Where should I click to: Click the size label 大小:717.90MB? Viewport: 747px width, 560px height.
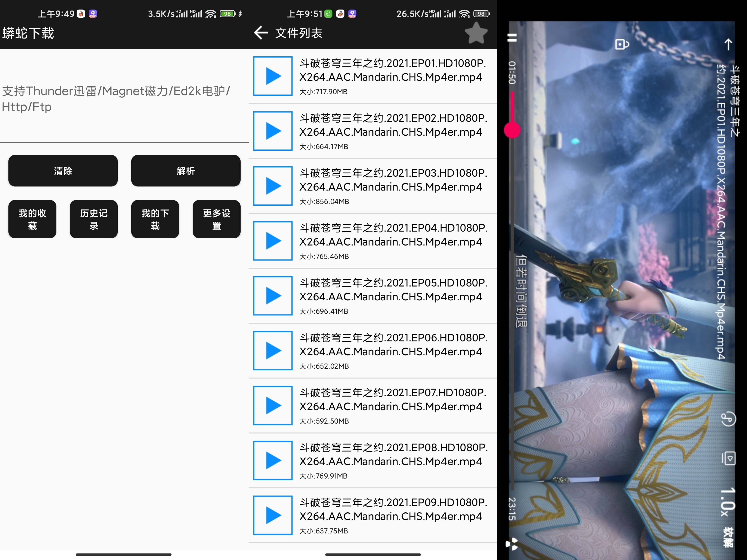(323, 92)
